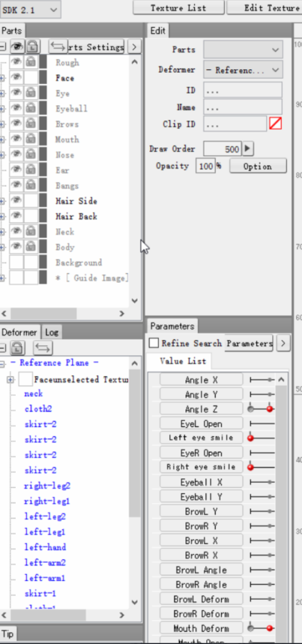This screenshot has height=644, width=302.
Task: Click the Opacity percentage input field
Action: [206, 166]
